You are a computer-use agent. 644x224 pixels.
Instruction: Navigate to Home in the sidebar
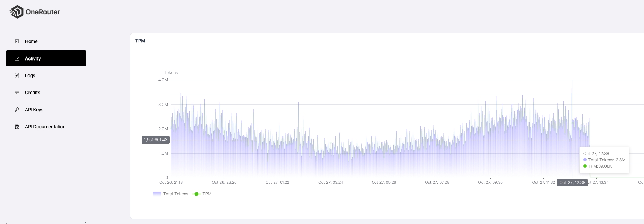[x=31, y=41]
